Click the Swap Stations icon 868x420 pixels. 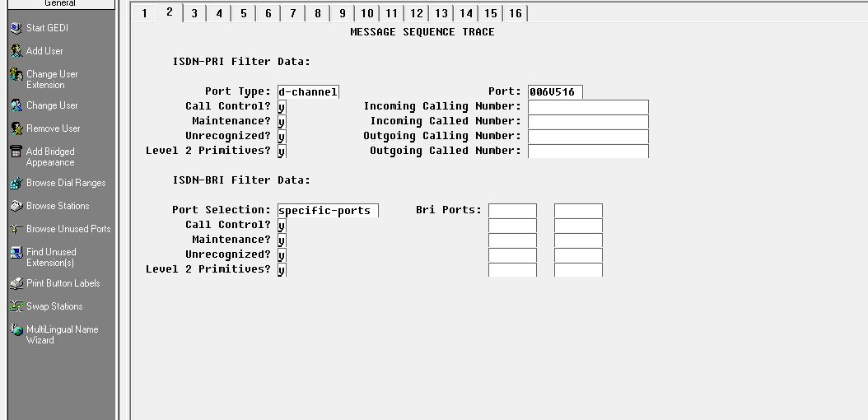(x=16, y=306)
